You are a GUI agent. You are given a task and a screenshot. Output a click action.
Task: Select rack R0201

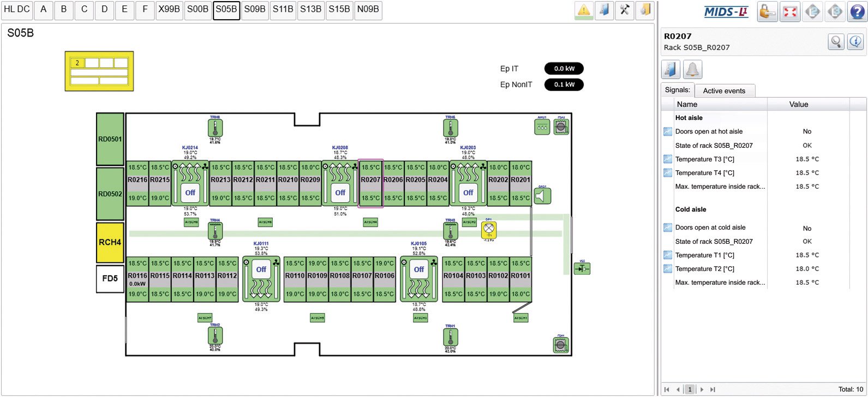coord(520,183)
